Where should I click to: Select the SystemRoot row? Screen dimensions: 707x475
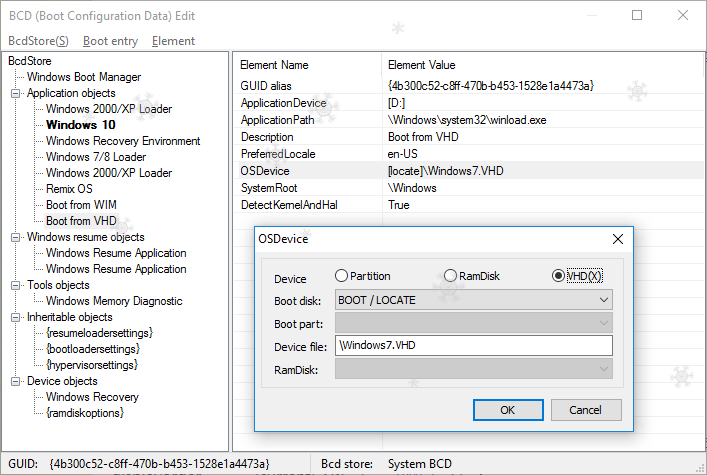click(x=468, y=188)
